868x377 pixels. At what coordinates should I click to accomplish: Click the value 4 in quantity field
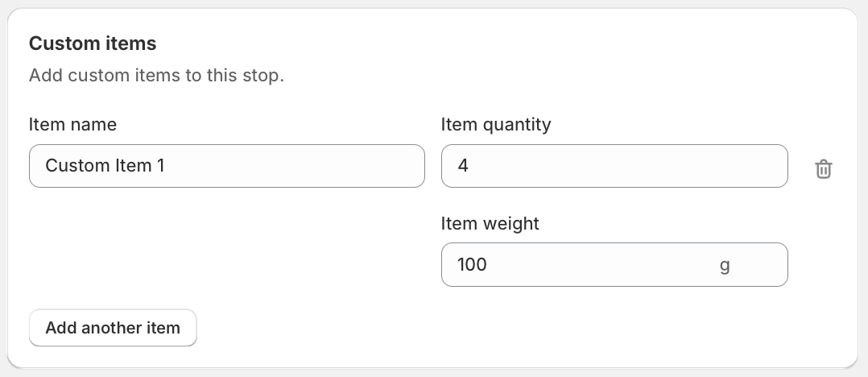tap(463, 166)
